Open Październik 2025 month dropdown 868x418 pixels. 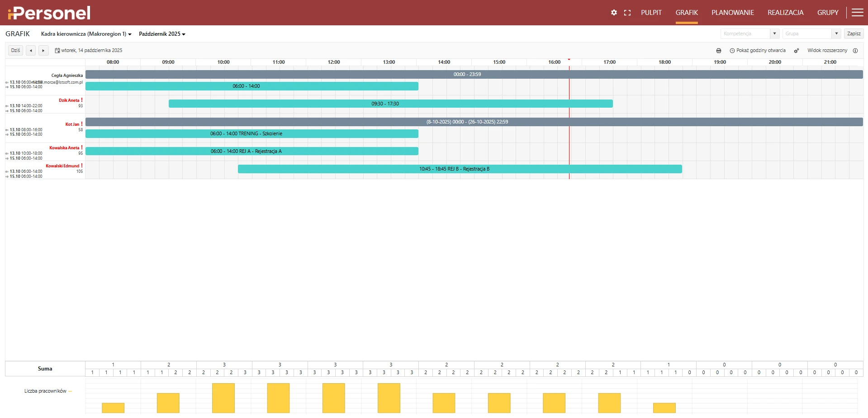point(162,34)
